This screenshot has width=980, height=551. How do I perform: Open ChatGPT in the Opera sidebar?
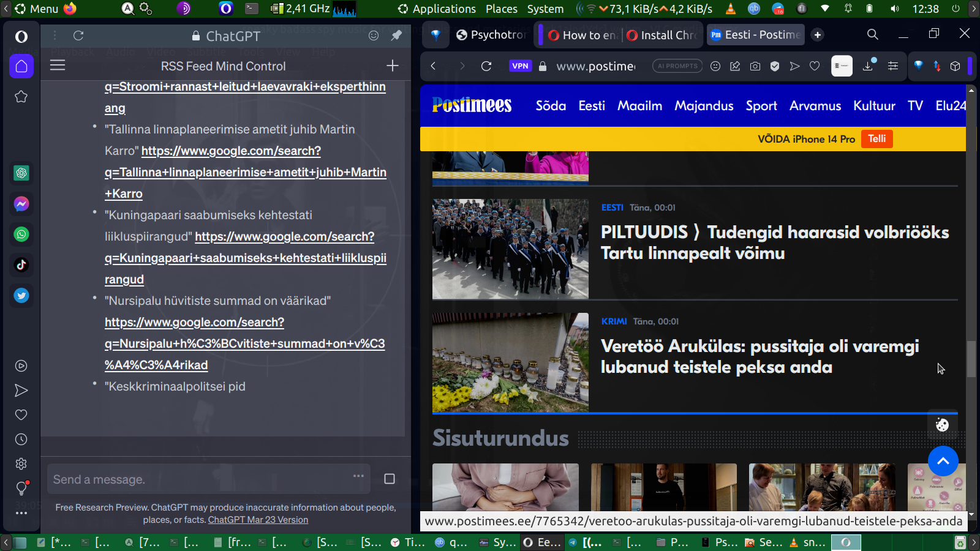coord(21,173)
